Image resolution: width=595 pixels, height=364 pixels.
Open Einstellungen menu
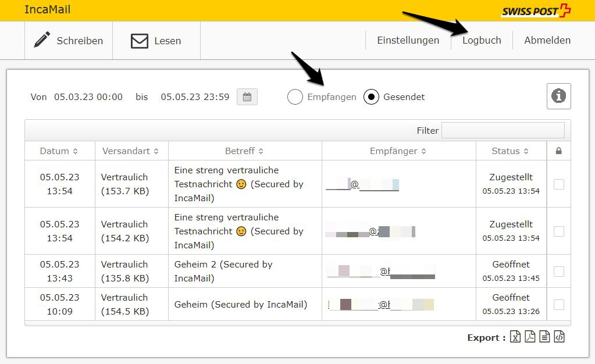point(408,40)
